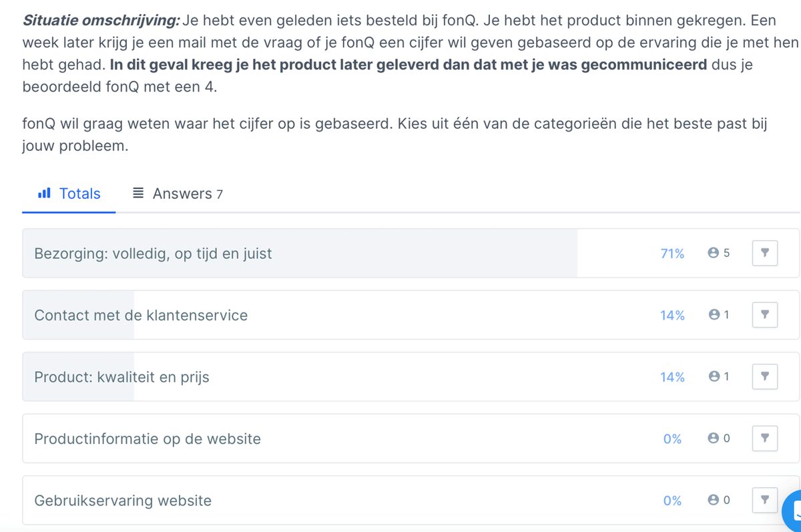Select the 0% value for Gebruikservaring website
This screenshot has height=532, width=801.
[672, 500]
